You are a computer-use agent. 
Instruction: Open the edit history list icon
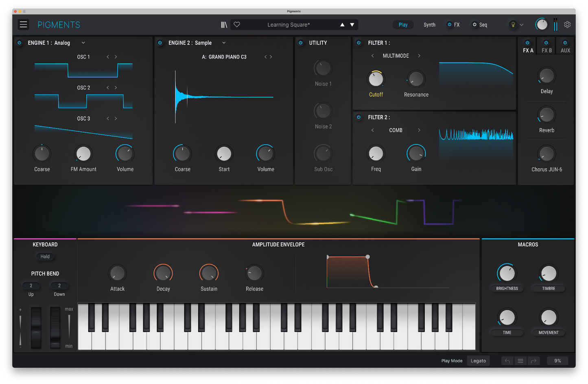click(520, 361)
